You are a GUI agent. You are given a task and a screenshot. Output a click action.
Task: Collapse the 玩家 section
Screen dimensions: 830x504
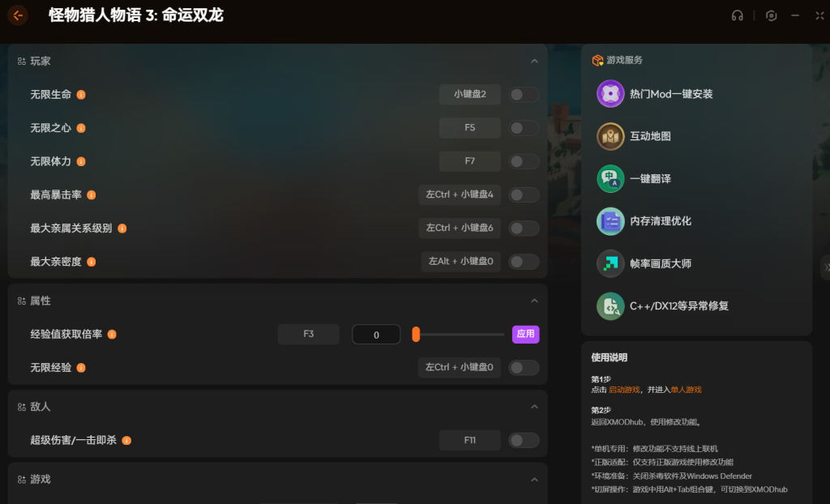534,62
